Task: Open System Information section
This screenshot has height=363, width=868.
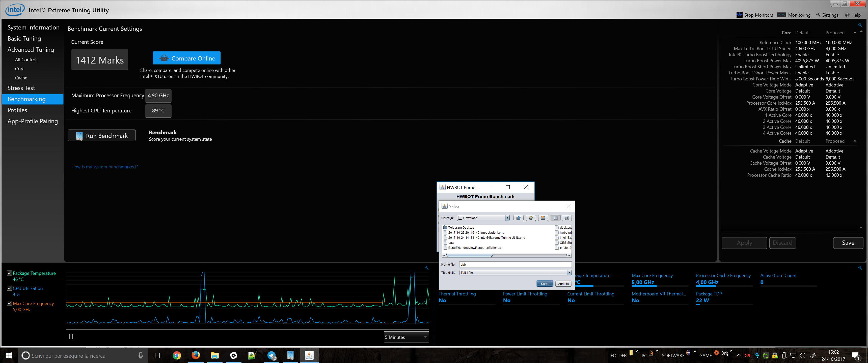Action: [x=33, y=28]
